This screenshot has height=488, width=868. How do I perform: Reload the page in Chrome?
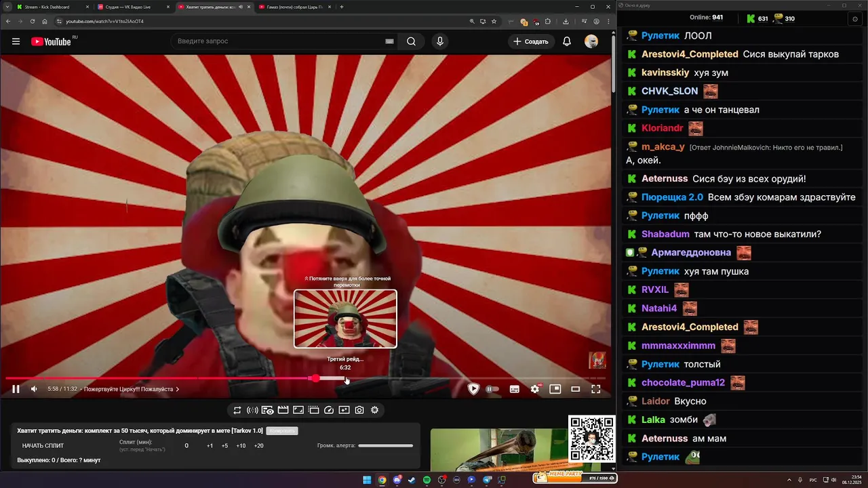(x=31, y=21)
